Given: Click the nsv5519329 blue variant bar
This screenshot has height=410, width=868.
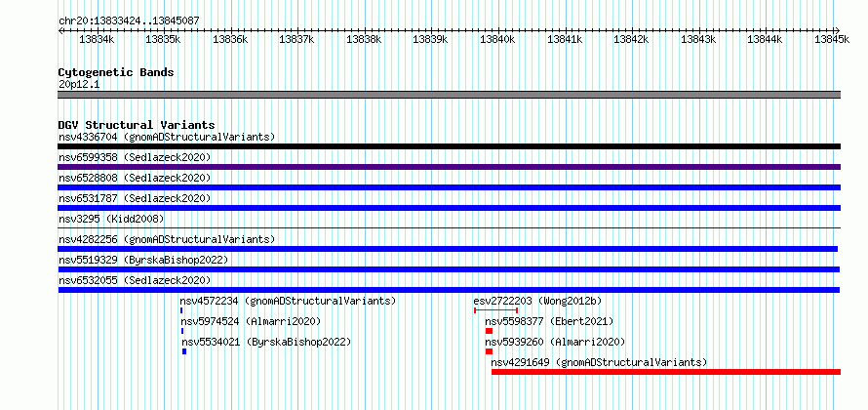Looking at the screenshot, I should pyautogui.click(x=449, y=269).
